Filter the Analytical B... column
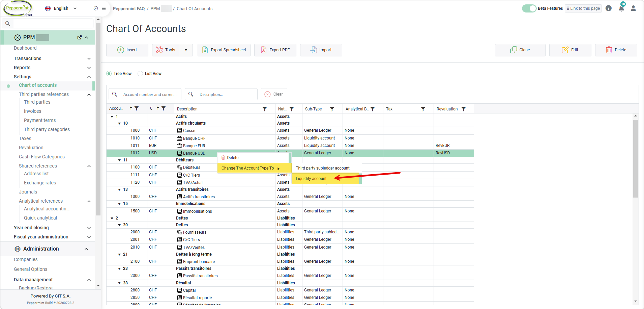 pyautogui.click(x=373, y=109)
